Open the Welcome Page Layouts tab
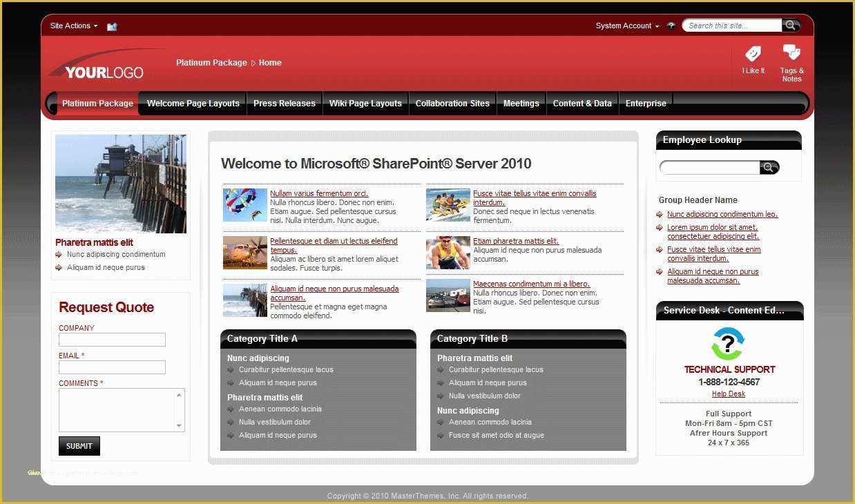855x504 pixels. coord(193,104)
